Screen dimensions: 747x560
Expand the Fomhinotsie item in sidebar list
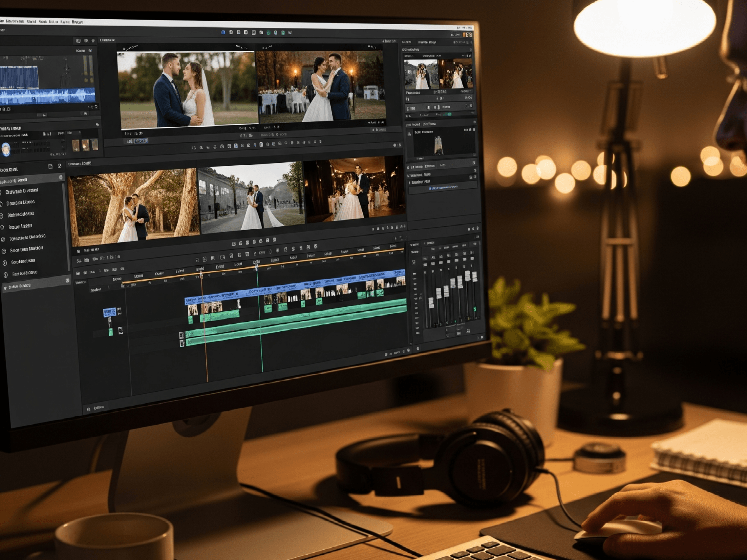point(5,263)
